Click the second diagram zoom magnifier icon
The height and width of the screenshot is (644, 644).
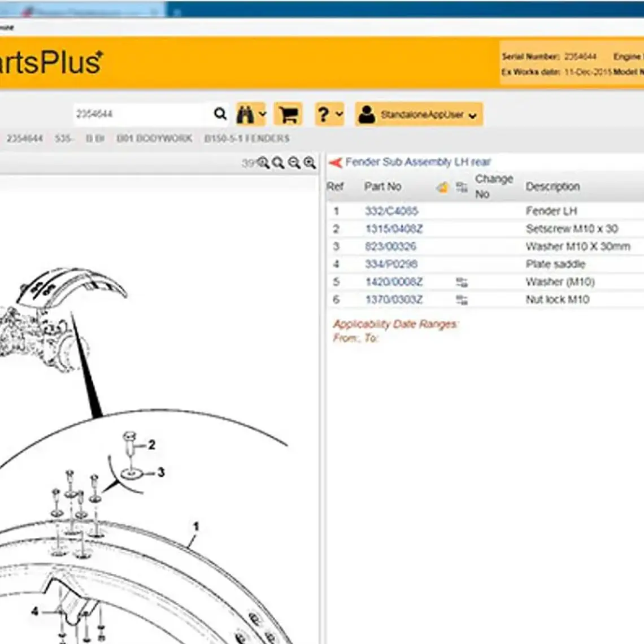point(278,163)
